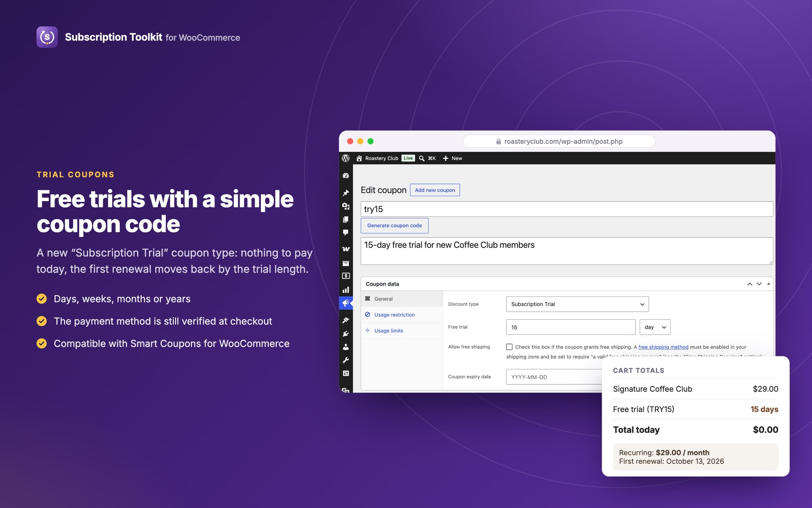Open Payments via the dollar icon

[345, 276]
